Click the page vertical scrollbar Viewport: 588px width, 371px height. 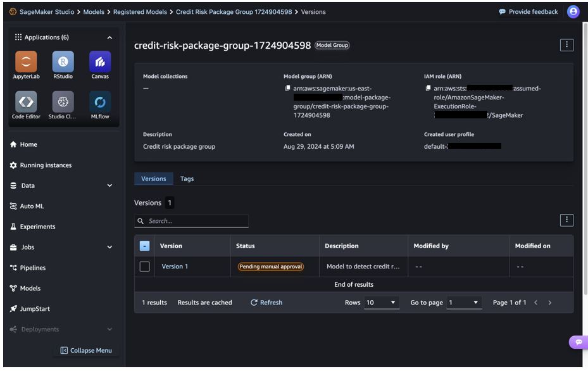coord(585,158)
